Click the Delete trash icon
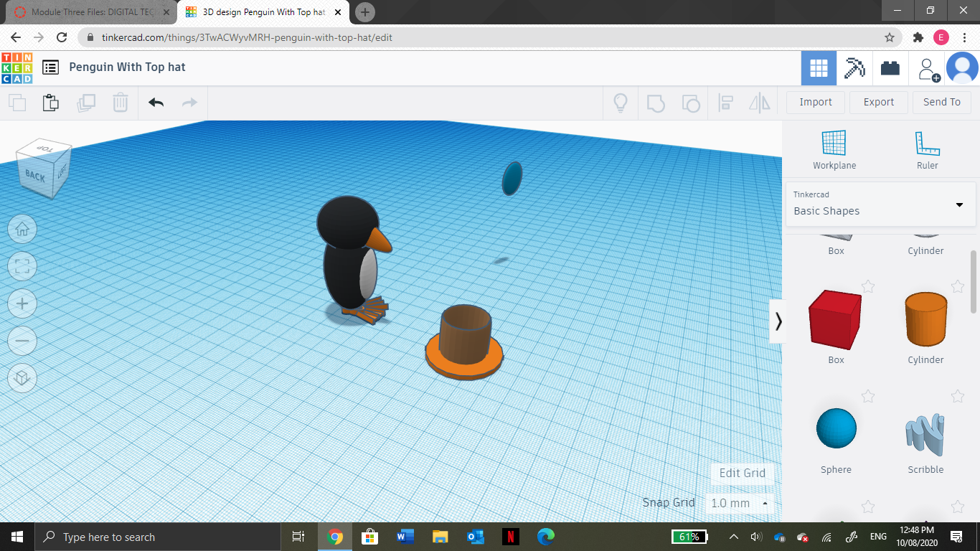The image size is (980, 551). (x=121, y=103)
